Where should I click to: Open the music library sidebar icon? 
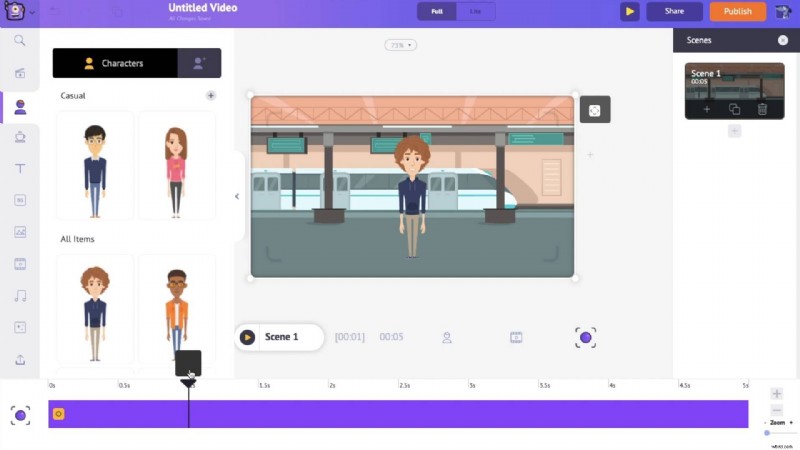pos(20,296)
